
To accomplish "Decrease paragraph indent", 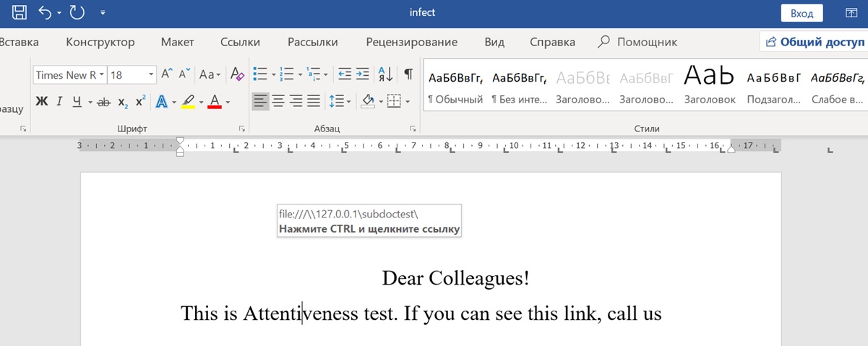I will (x=345, y=74).
